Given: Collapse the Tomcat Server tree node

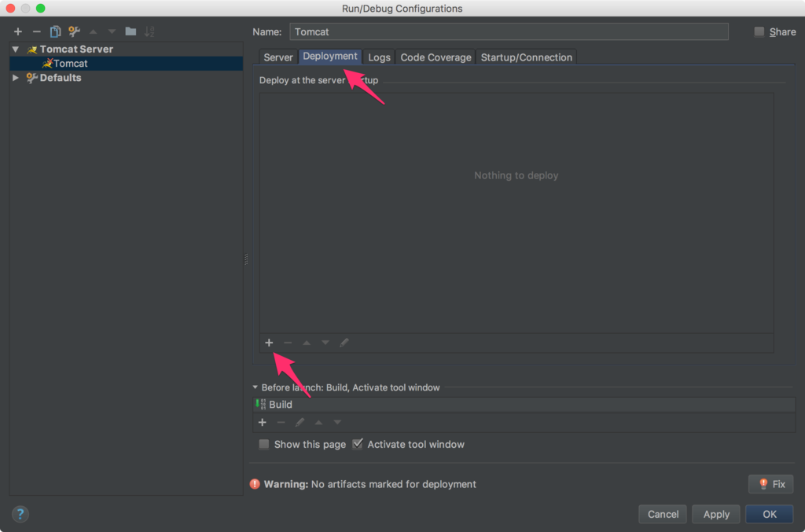Looking at the screenshot, I should click(16, 50).
